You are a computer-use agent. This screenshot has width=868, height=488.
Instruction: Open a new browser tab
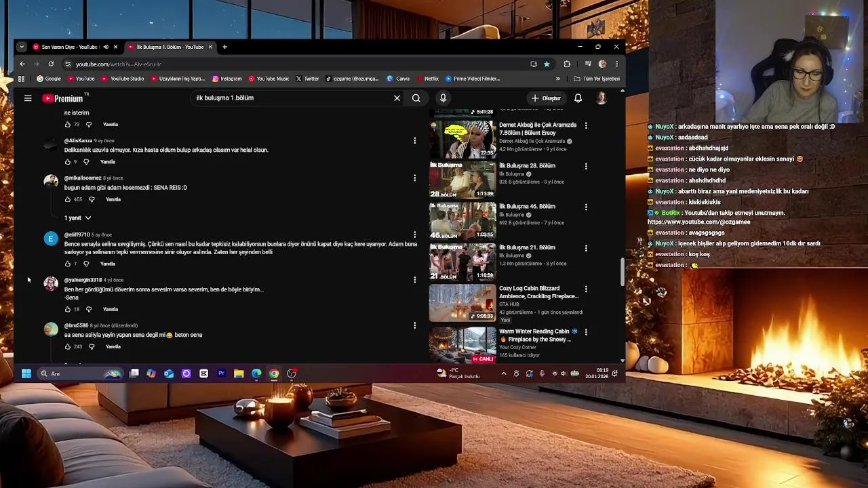pos(224,47)
